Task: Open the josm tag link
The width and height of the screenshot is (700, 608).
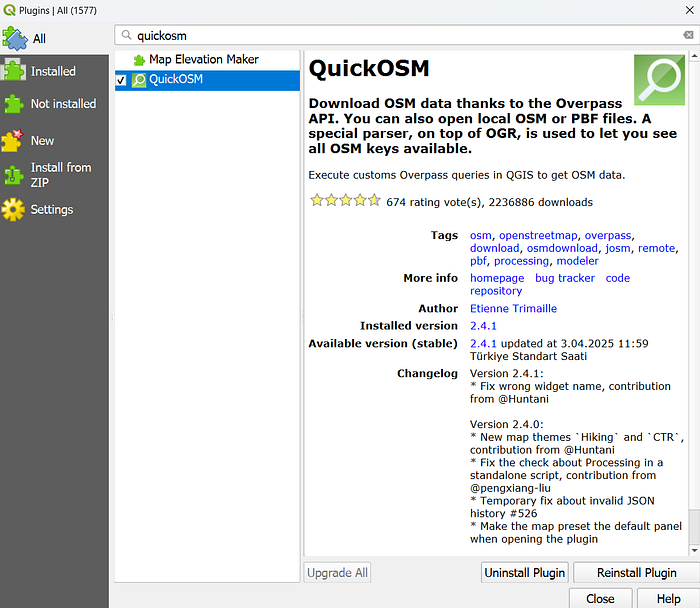Action: [x=618, y=248]
